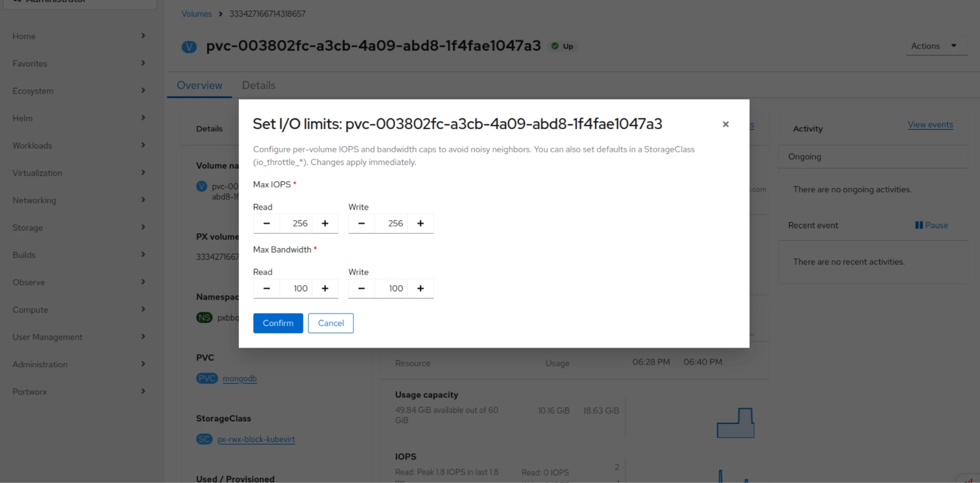
Task: Open px-rwx-block-kubevirt StorageClass link
Action: pyautogui.click(x=256, y=439)
